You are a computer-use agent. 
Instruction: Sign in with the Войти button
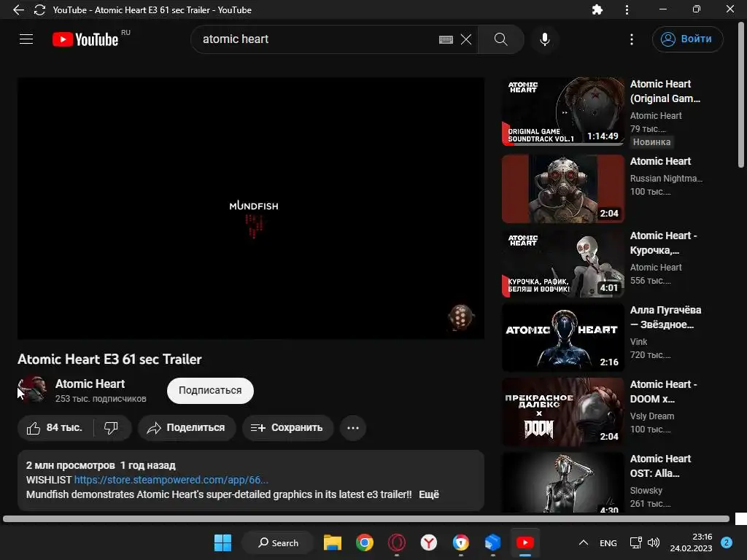point(687,39)
